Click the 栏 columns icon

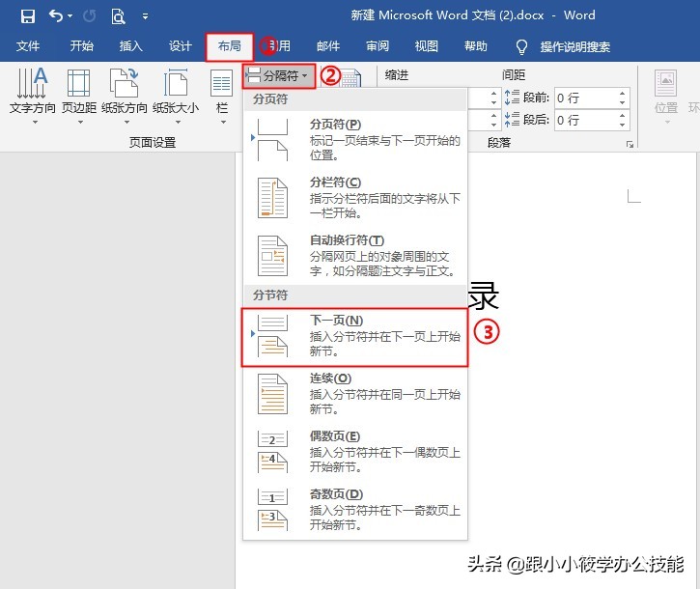(221, 83)
